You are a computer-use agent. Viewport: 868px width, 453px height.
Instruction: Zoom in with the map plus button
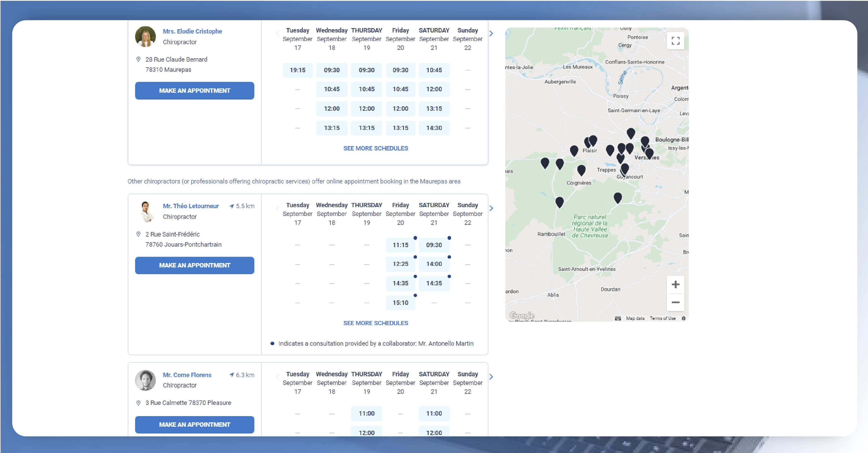click(675, 285)
